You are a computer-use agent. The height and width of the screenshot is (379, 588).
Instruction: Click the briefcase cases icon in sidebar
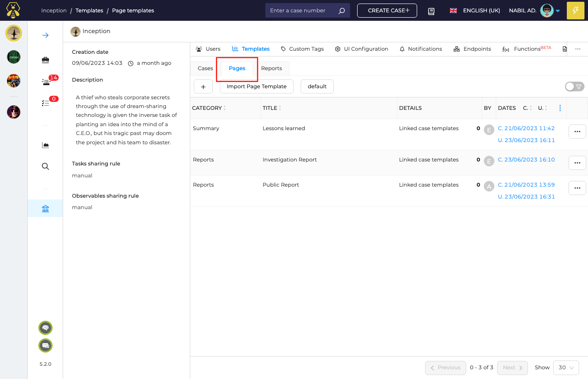coord(45,60)
